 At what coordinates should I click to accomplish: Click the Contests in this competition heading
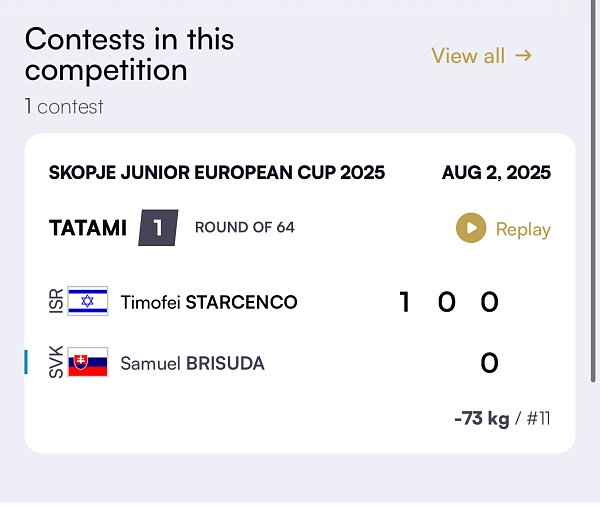pyautogui.click(x=129, y=55)
